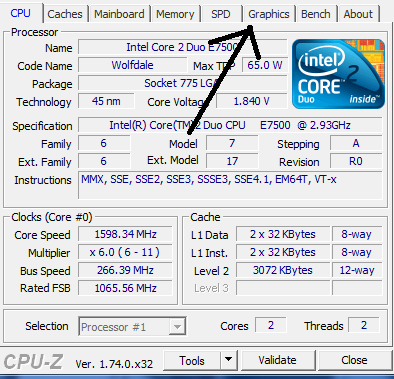Click the Clocks (Core #0) group label
Image resolution: width=394 pixels, height=379 pixels.
(x=52, y=217)
